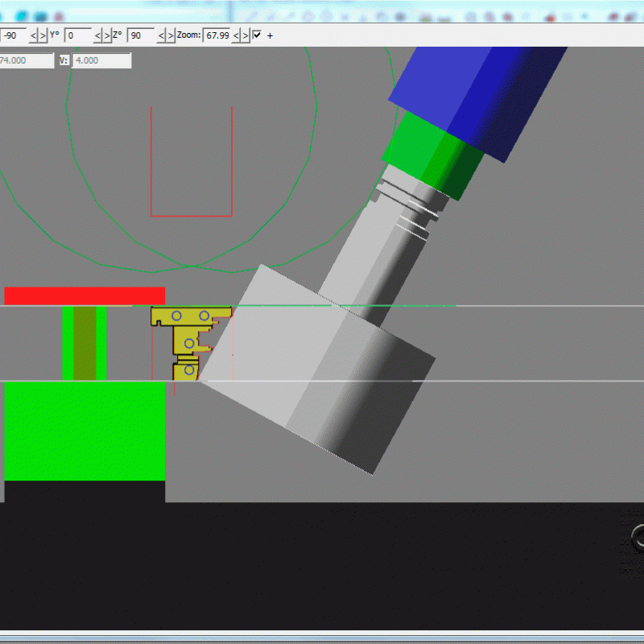The image size is (644, 644).
Task: Toggle the + checkbox next to the Zoom field
Action: point(256,35)
